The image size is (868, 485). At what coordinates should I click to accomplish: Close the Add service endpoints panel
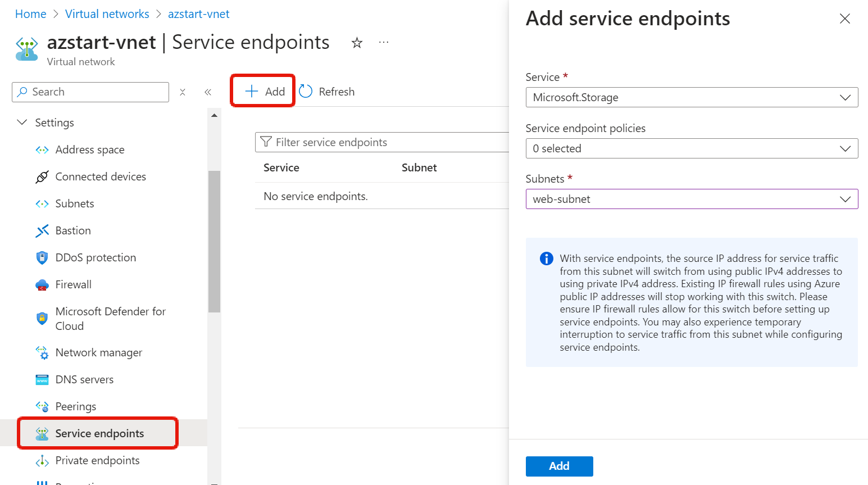click(845, 19)
